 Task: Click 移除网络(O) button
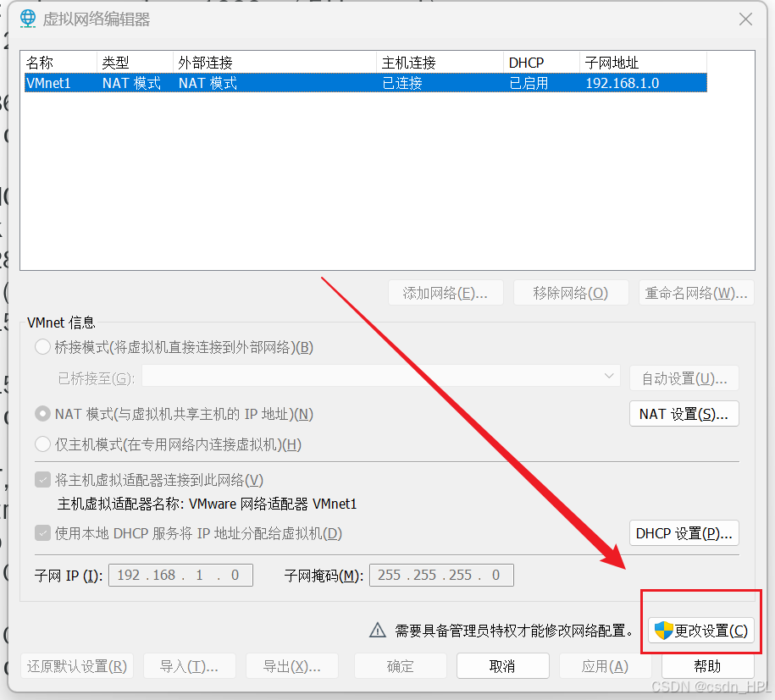click(572, 293)
